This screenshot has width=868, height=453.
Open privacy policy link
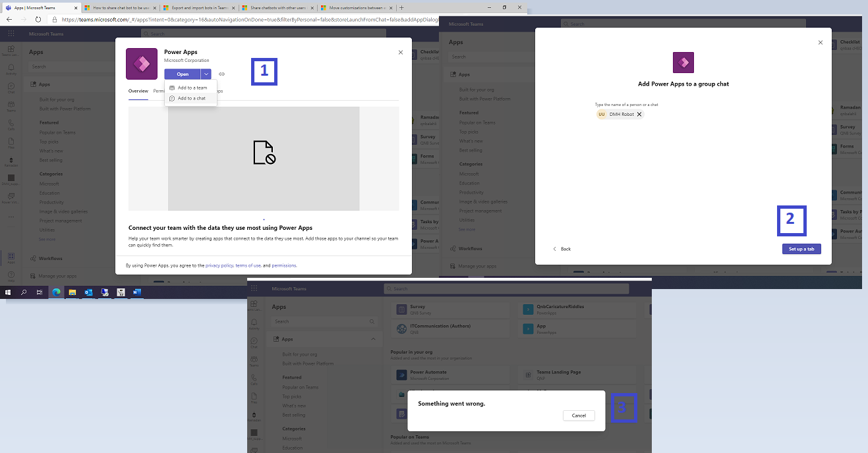(219, 265)
